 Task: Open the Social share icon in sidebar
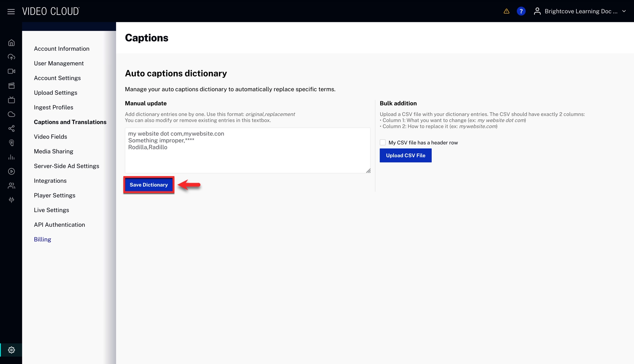tap(11, 128)
